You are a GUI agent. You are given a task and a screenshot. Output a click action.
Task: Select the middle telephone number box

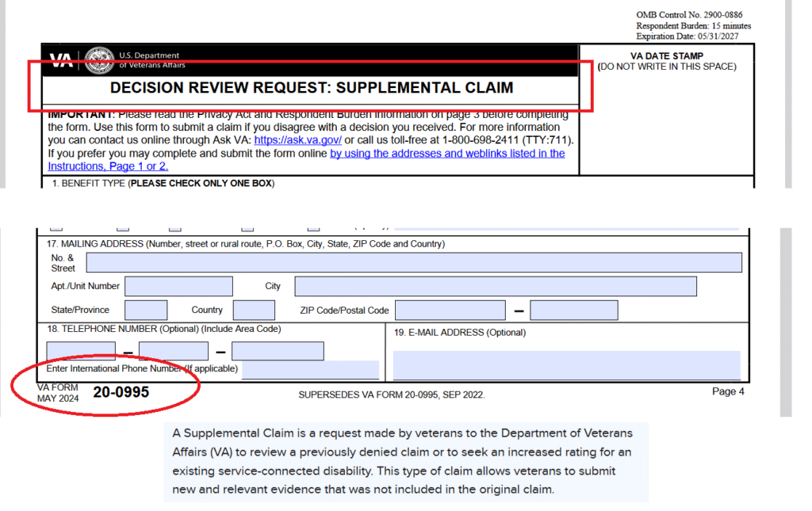[x=173, y=350]
